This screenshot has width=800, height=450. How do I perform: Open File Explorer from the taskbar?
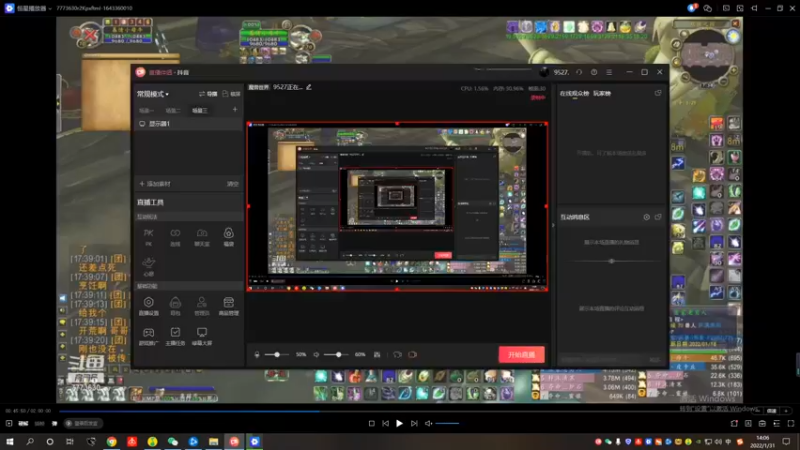click(x=214, y=442)
